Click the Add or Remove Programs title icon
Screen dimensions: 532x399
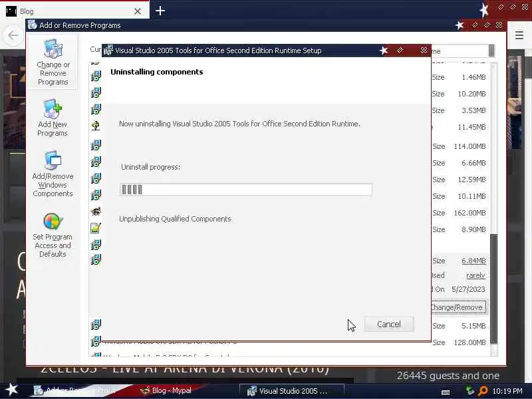tap(32, 25)
